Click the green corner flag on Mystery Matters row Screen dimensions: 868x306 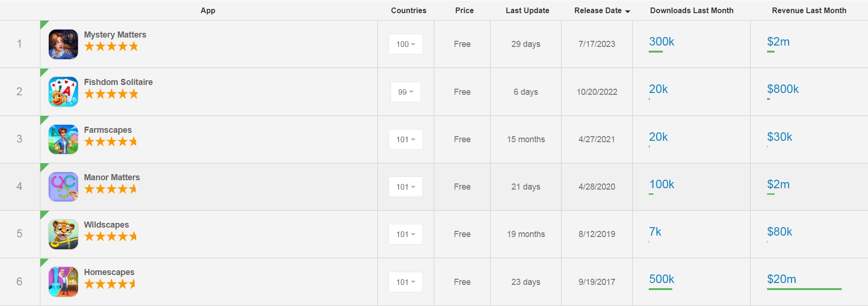(43, 23)
